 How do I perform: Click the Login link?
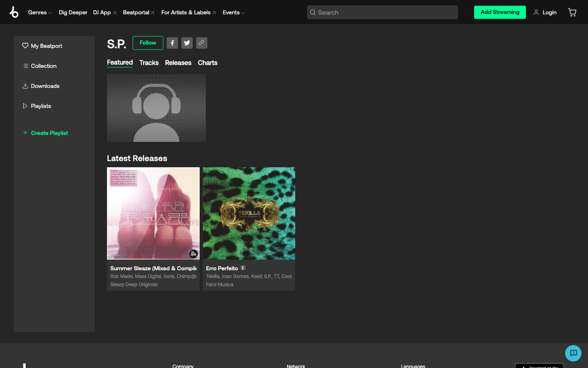pyautogui.click(x=549, y=12)
